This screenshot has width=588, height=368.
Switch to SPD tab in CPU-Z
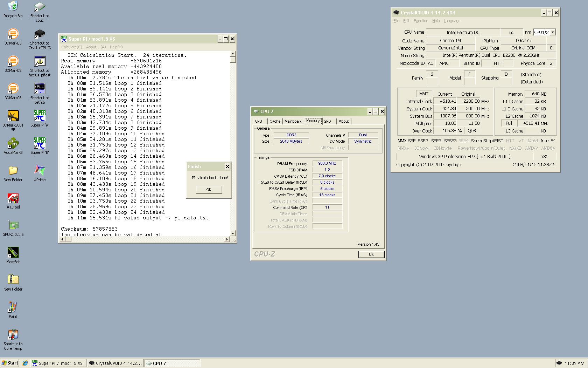[329, 121]
